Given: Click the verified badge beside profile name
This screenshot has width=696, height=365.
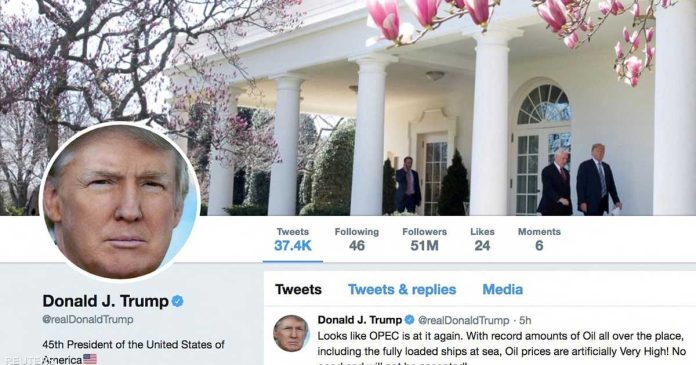Looking at the screenshot, I should [x=178, y=301].
